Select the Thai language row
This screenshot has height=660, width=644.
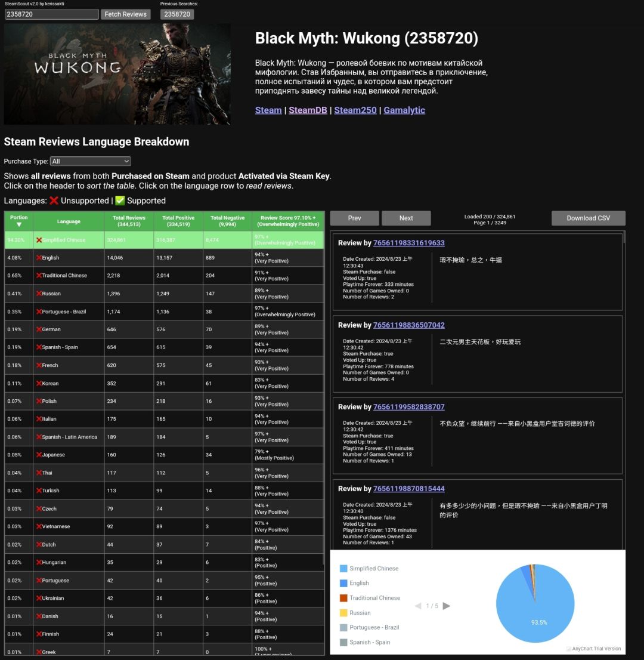pyautogui.click(x=164, y=473)
